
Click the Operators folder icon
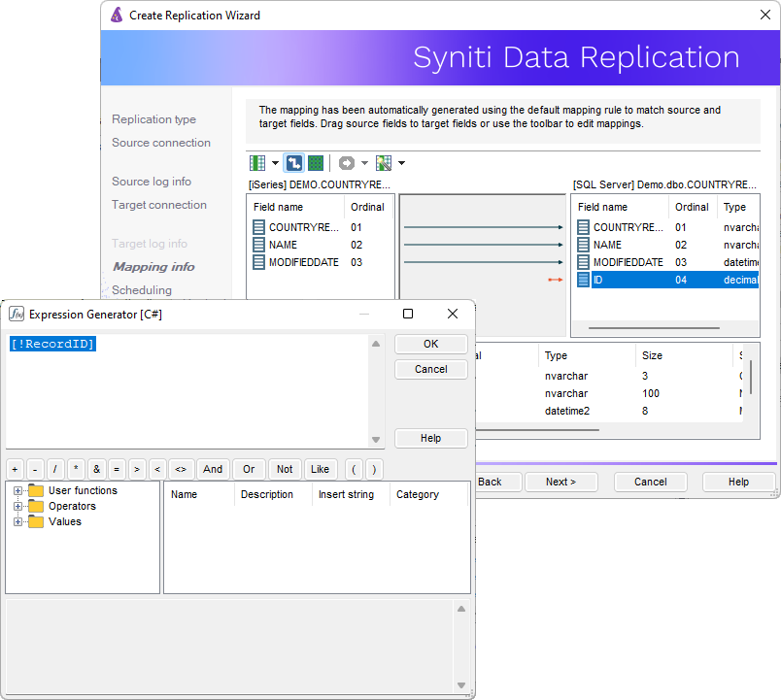[36, 507]
